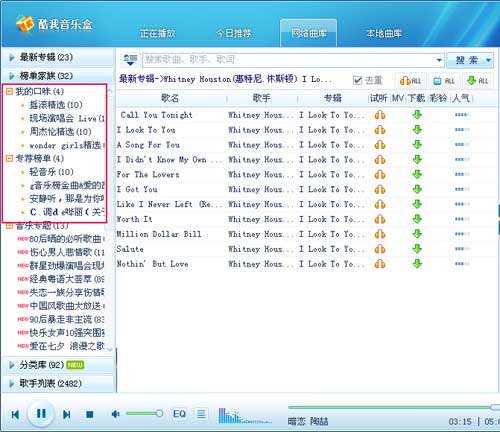Collapse 专荐榜单 (4) tree node

tap(9, 158)
